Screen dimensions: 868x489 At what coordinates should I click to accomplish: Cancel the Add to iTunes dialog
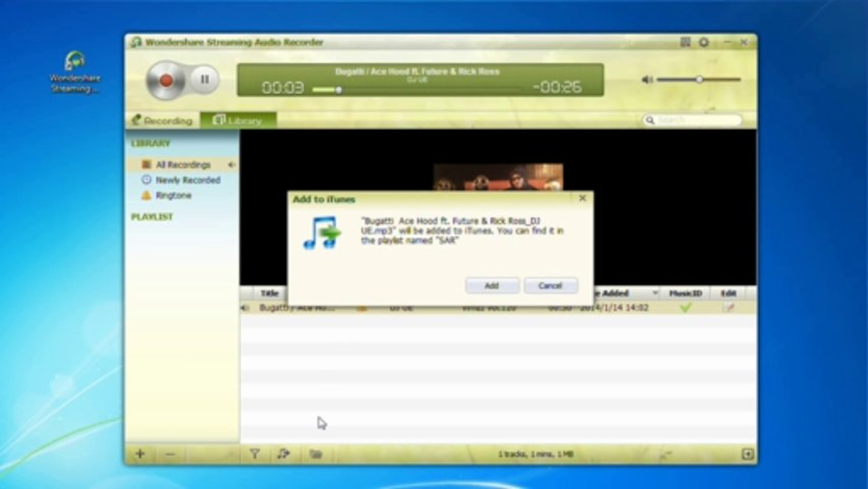click(x=550, y=285)
